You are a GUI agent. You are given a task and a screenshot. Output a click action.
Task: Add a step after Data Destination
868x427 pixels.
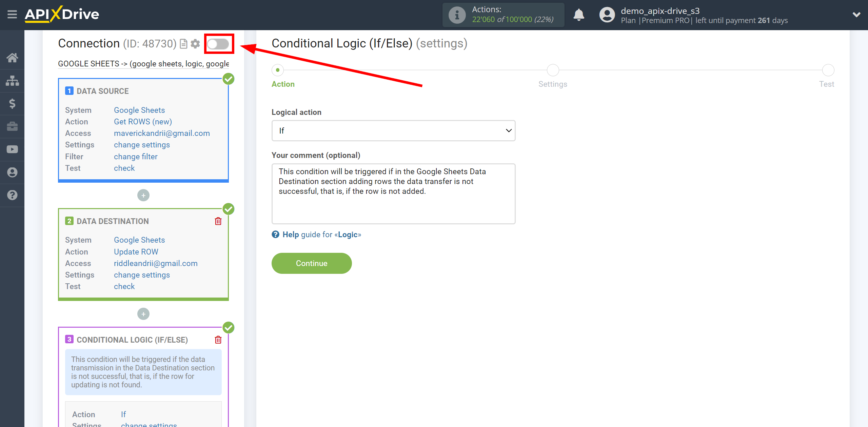click(x=143, y=314)
